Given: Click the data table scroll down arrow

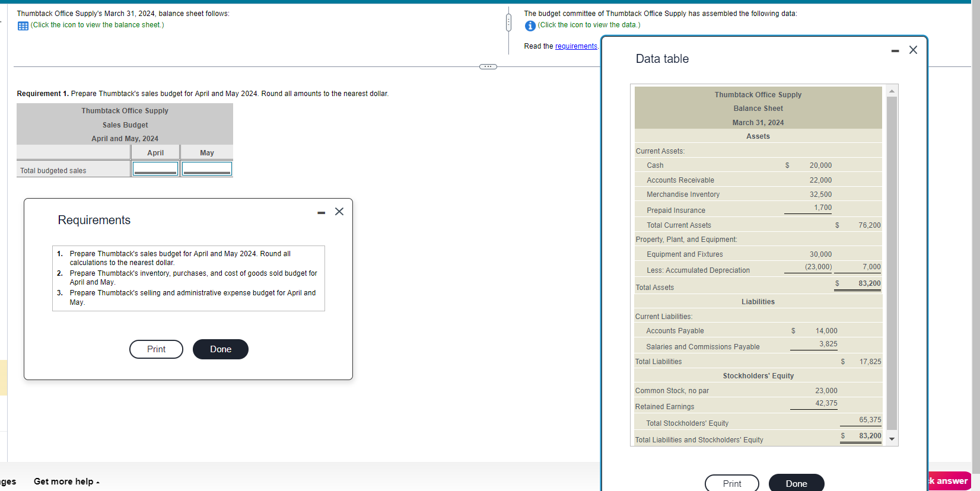Looking at the screenshot, I should 892,439.
